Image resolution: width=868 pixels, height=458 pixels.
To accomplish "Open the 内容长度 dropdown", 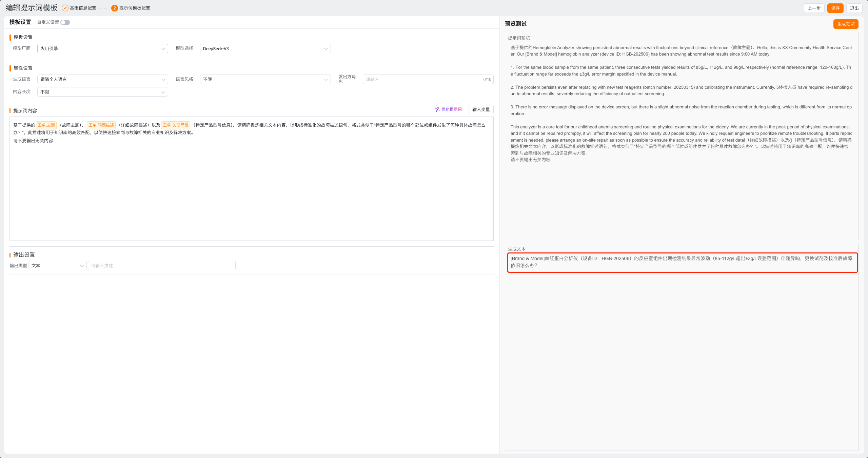I will click(x=102, y=92).
